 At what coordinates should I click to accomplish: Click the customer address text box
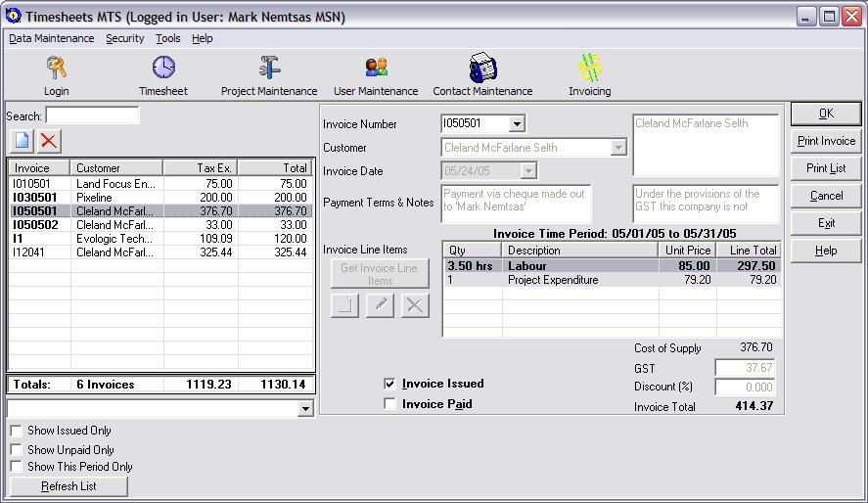[706, 145]
